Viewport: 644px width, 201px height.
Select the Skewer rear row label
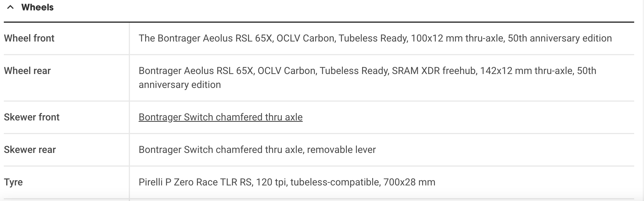[30, 150]
